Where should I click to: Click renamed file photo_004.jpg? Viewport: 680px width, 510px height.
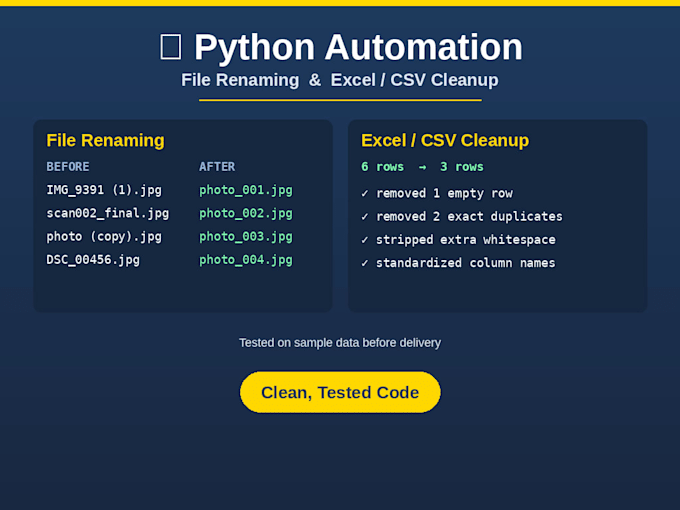click(x=246, y=260)
